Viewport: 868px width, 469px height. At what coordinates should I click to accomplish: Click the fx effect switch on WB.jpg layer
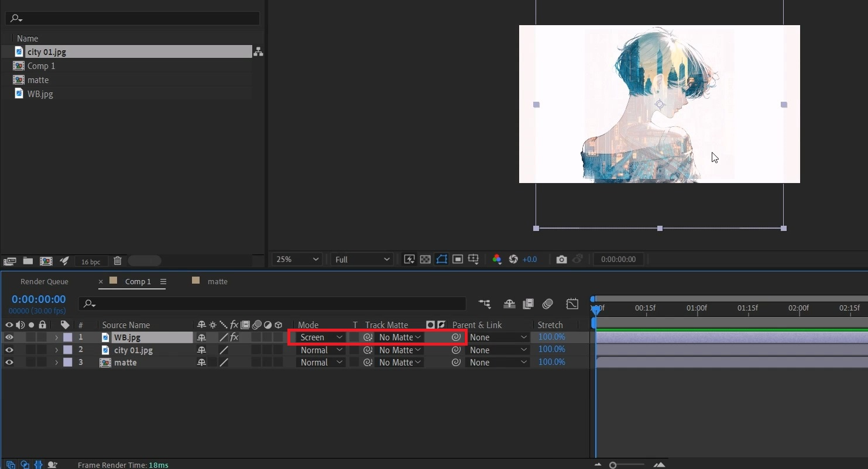[234, 337]
